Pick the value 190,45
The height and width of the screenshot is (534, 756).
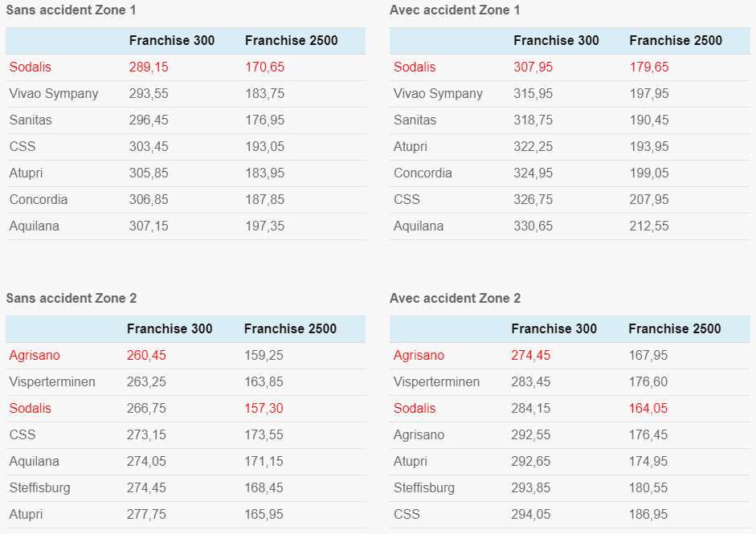[x=649, y=120]
